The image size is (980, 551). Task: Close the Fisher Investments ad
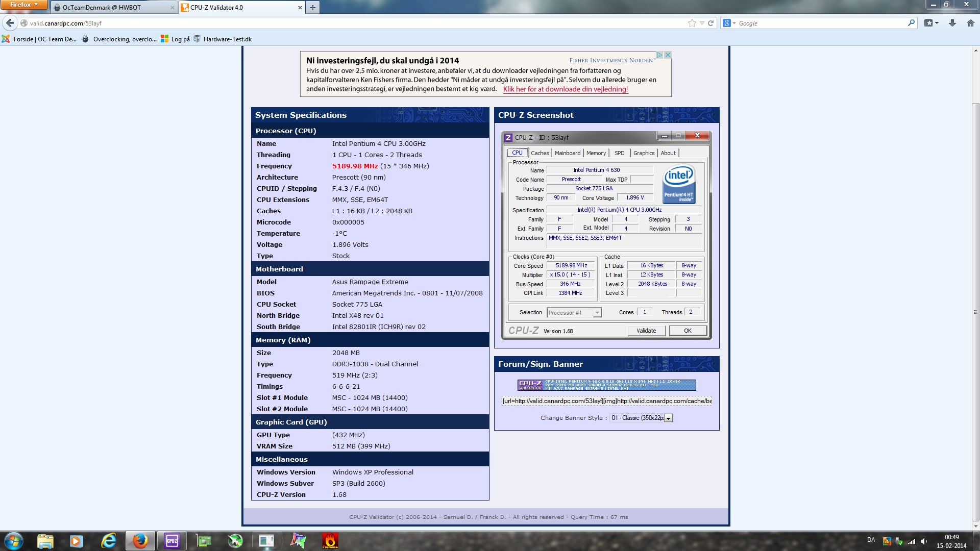(667, 55)
